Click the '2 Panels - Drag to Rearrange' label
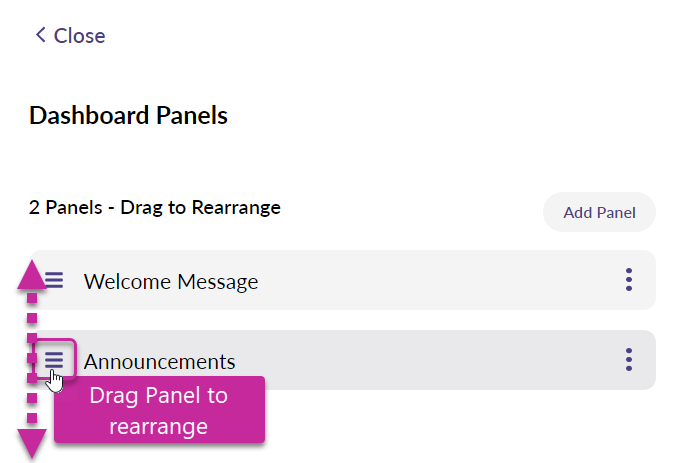 click(155, 208)
